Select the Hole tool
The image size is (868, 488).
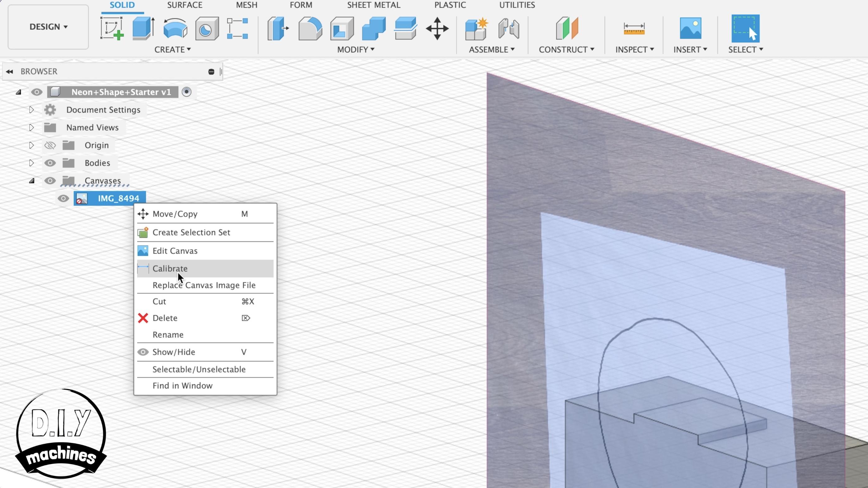[x=206, y=28]
